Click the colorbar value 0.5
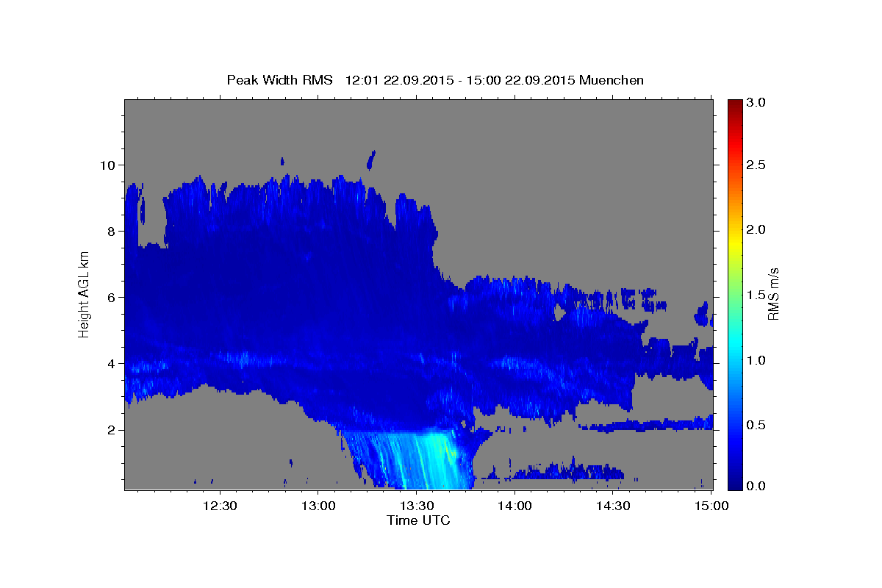This screenshot has width=882, height=588. 756,425
